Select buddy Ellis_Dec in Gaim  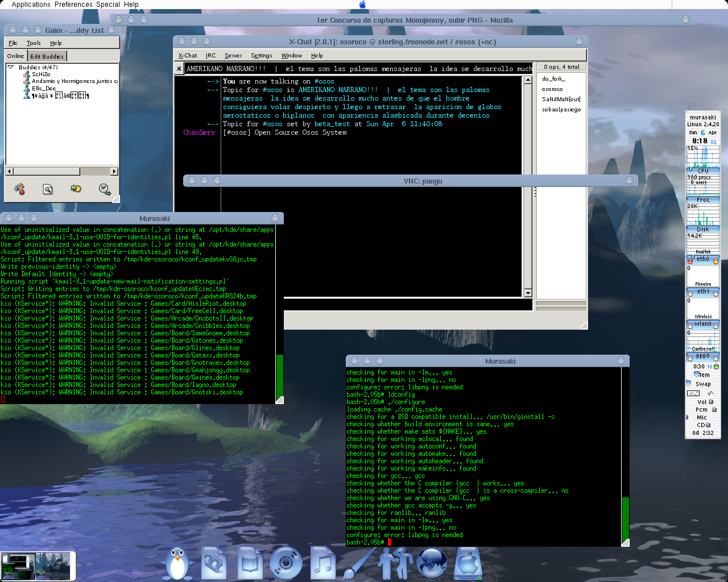[44, 88]
